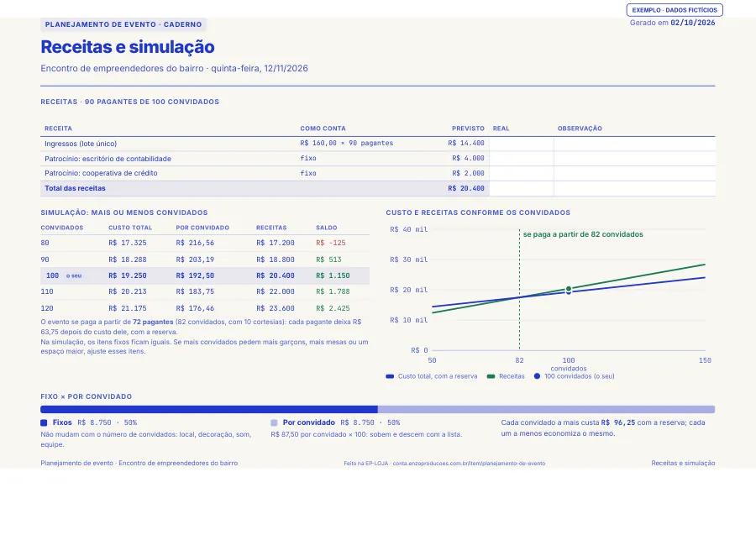Image resolution: width=756 pixels, height=535 pixels.
Task: Click the green 'Receitas' legend swatch
Action: click(x=491, y=376)
